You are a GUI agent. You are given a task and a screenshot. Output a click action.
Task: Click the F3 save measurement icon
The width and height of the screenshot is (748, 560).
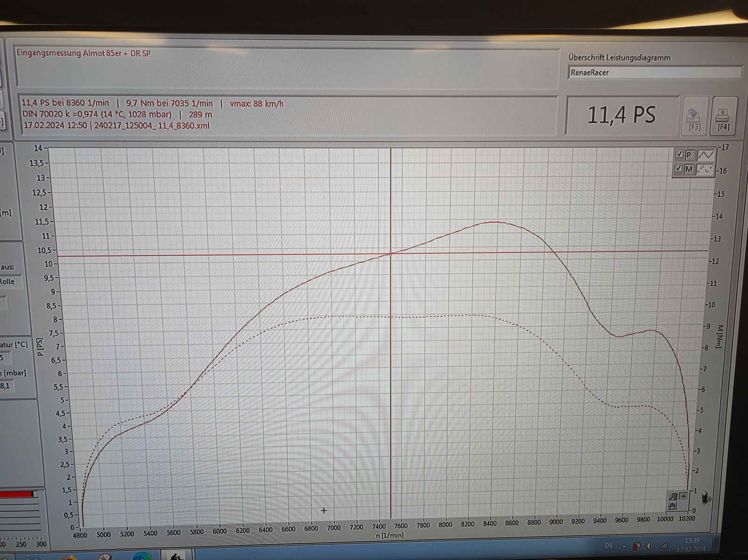tap(694, 117)
